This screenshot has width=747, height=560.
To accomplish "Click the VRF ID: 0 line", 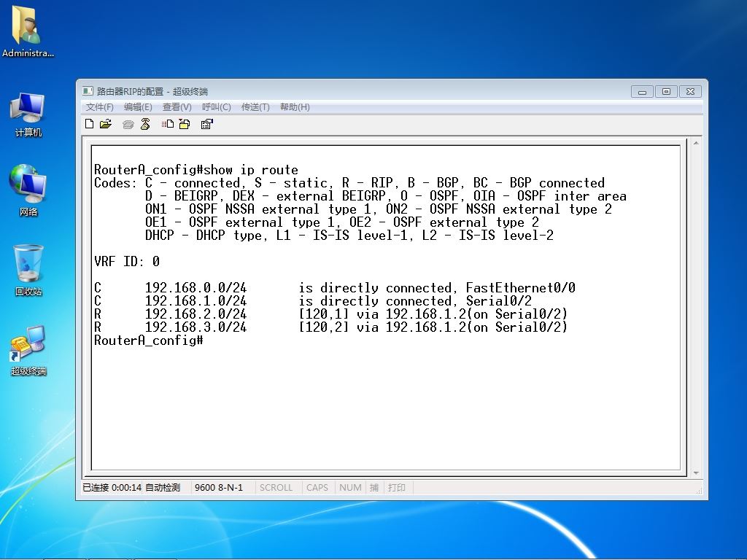I will tap(127, 262).
